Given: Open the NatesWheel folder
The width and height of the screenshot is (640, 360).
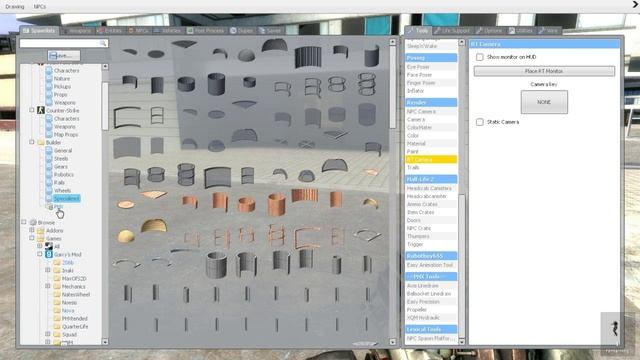Looking at the screenshot, I should (76, 294).
